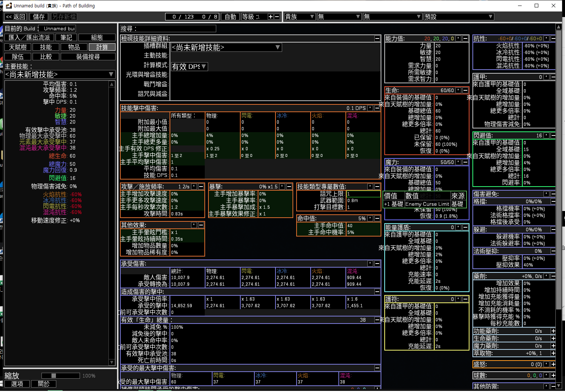This screenshot has height=392, width=565.
Task: Collapse the 能力值 section
Action: click(x=465, y=38)
